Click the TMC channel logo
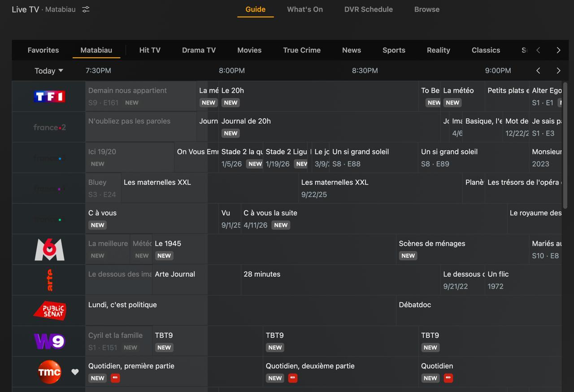 coord(49,372)
